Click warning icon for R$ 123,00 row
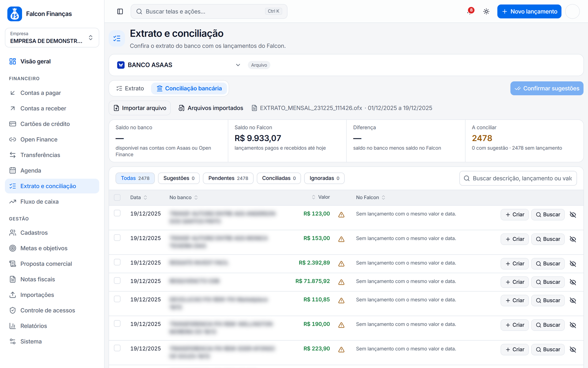 341,215
